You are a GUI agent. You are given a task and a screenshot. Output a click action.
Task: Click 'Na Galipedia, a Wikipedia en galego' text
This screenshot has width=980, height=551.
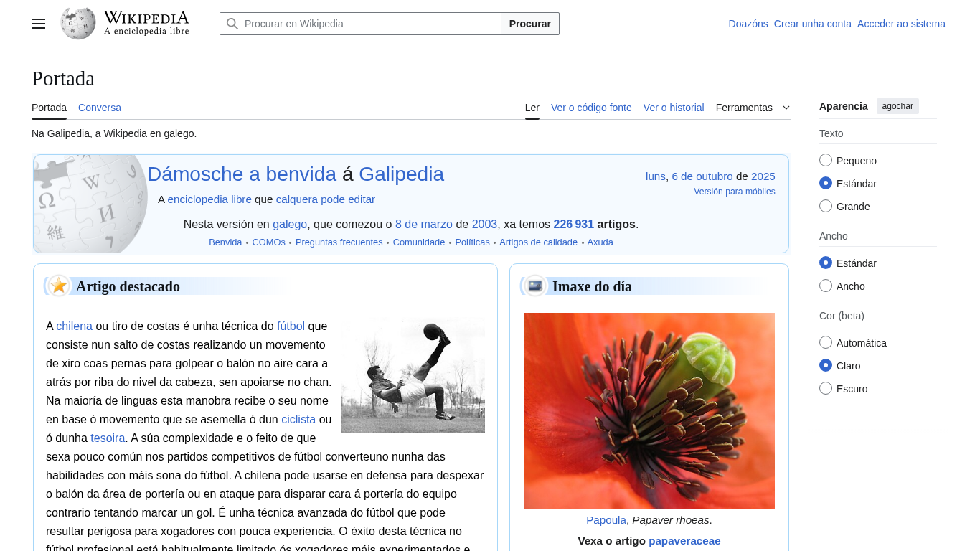click(114, 133)
